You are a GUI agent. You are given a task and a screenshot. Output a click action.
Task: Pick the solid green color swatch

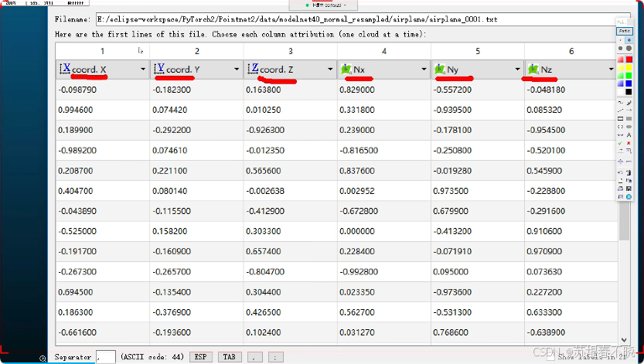click(629, 76)
